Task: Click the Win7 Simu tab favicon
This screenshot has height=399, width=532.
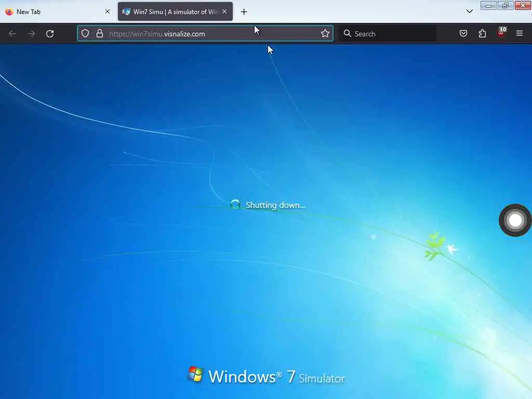Action: tap(126, 11)
